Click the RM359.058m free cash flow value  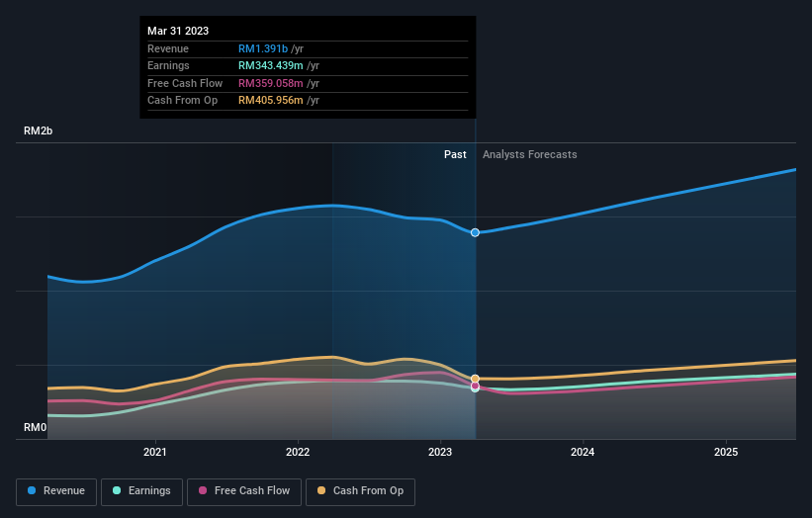coord(271,83)
